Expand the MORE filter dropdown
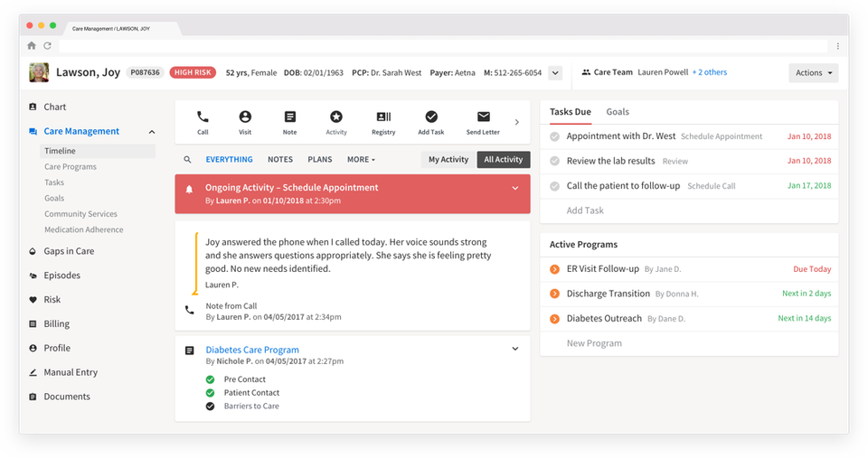 (361, 160)
